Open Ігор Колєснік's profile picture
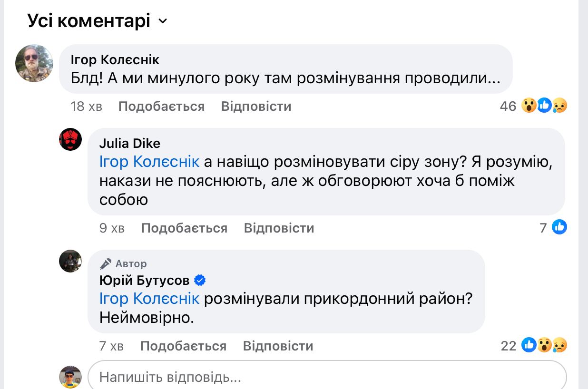The height and width of the screenshot is (389, 588). (34, 63)
